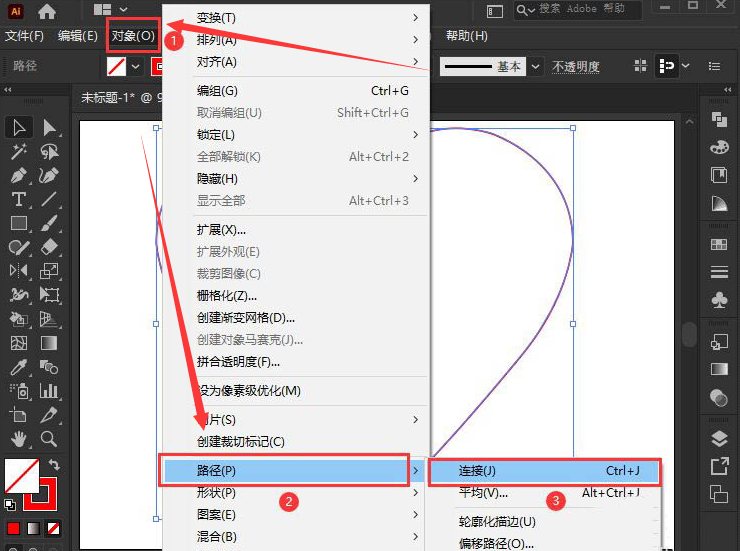
Task: Open the Layers panel icon
Action: click(719, 439)
